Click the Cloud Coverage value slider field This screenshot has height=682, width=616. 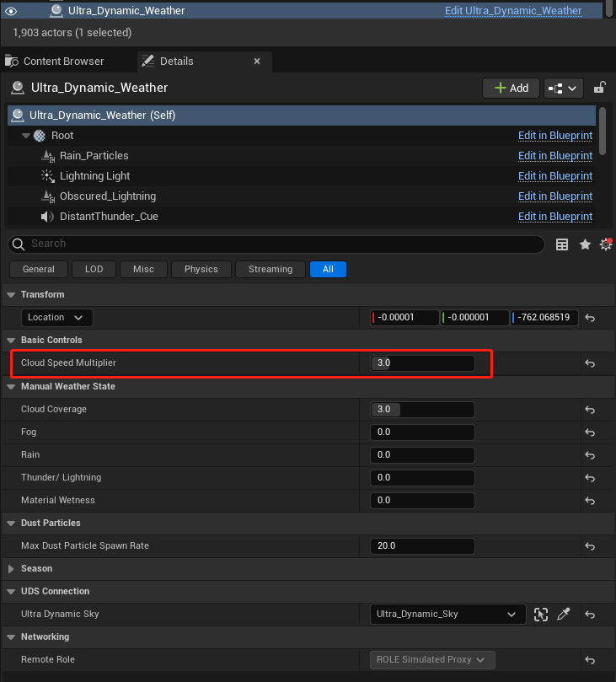click(x=422, y=410)
